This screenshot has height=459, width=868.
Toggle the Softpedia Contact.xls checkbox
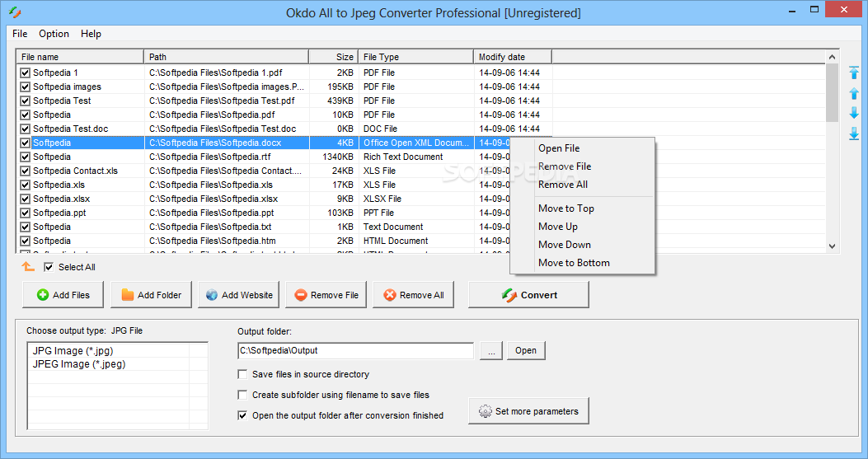(25, 171)
